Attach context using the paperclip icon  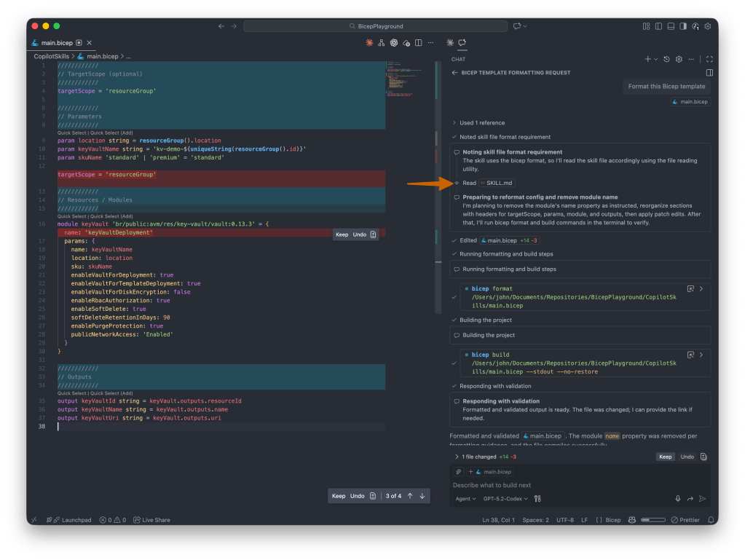pos(459,471)
